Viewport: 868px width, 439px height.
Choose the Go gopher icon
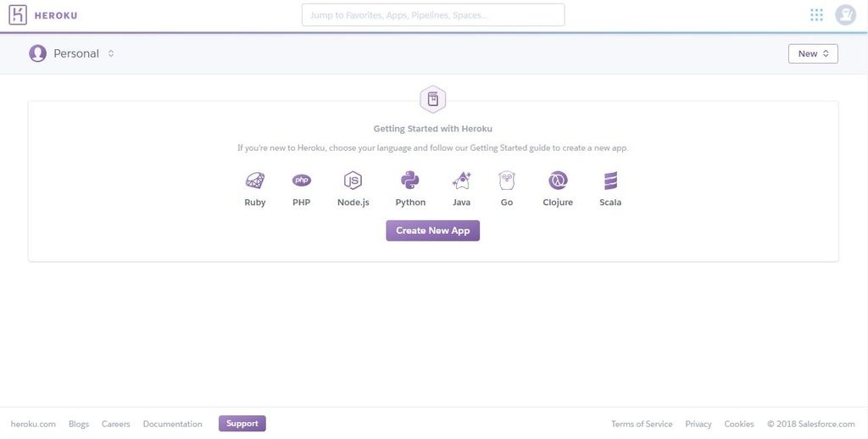[x=507, y=181]
